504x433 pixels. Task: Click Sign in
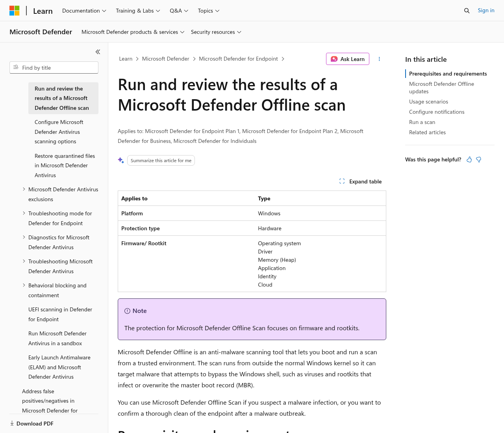tap(486, 11)
